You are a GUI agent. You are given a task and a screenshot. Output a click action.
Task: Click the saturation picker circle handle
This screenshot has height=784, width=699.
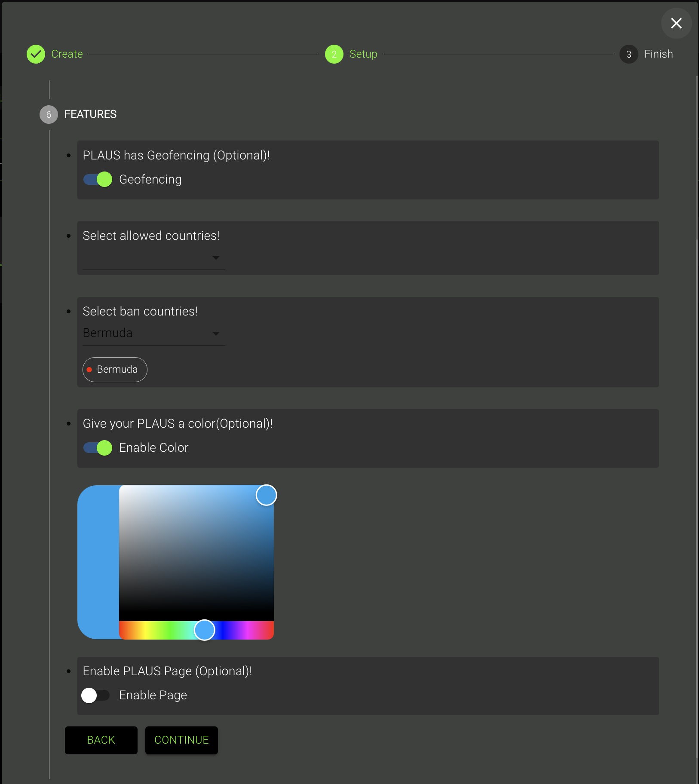267,495
